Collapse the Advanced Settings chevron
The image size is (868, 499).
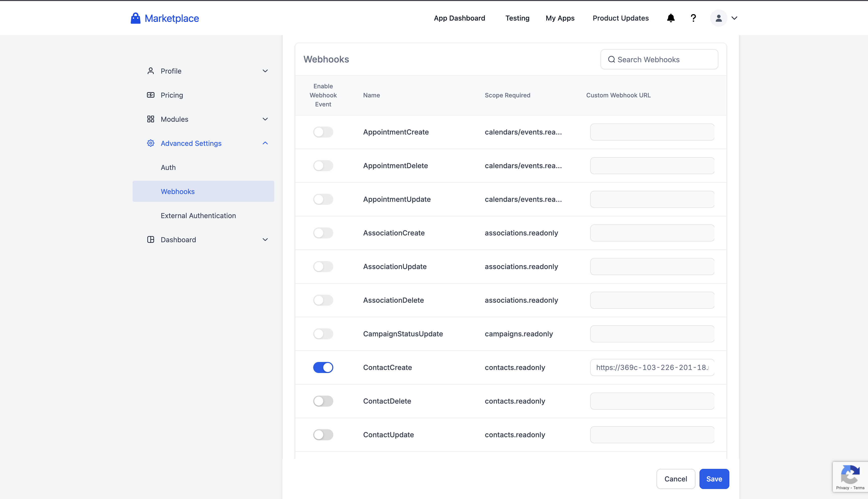coord(265,143)
